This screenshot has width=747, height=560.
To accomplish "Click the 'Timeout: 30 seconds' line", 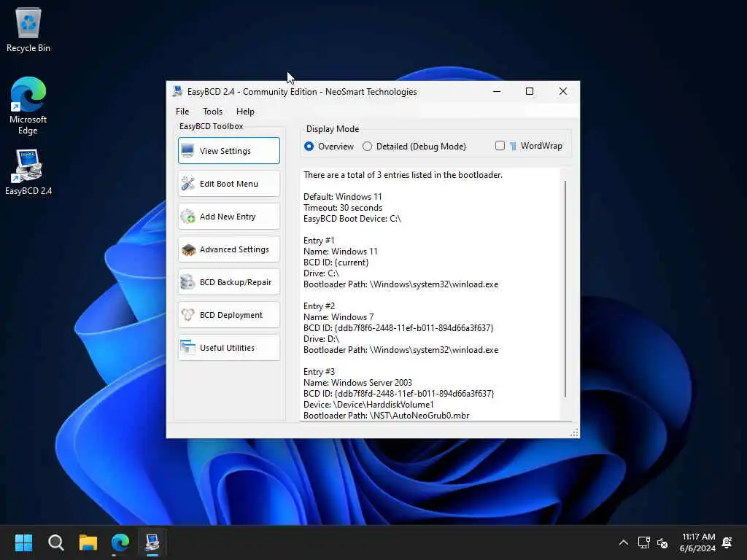I will tap(343, 208).
